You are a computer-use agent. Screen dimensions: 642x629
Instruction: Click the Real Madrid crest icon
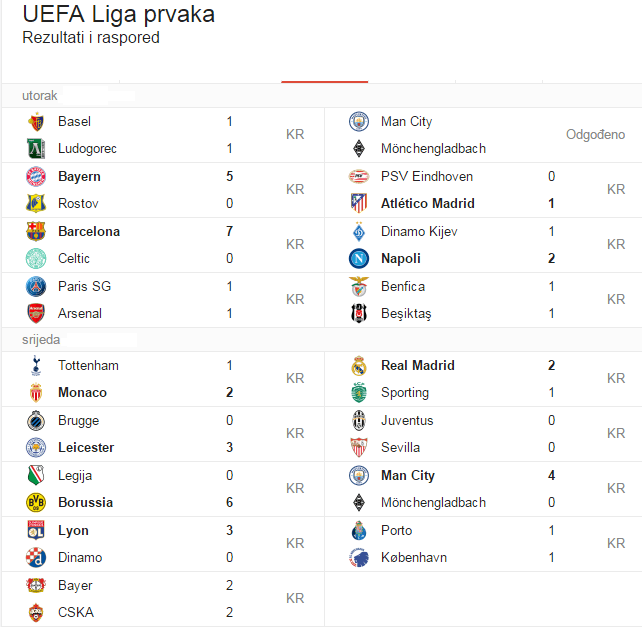359,366
